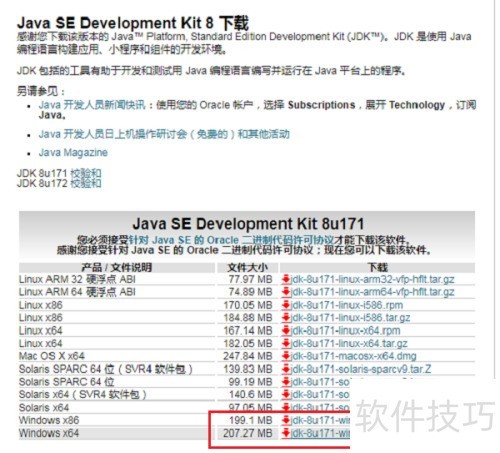Click download arrow icon in 140.6 MB row

point(286,395)
